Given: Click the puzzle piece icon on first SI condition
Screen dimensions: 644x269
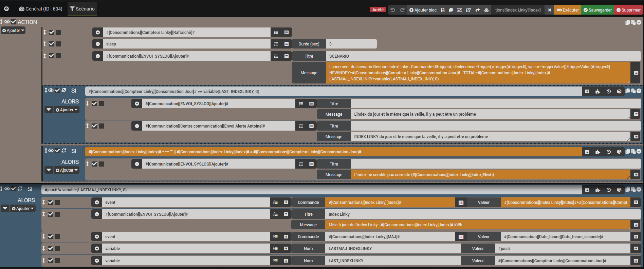Looking at the screenshot, I should pos(598,92).
